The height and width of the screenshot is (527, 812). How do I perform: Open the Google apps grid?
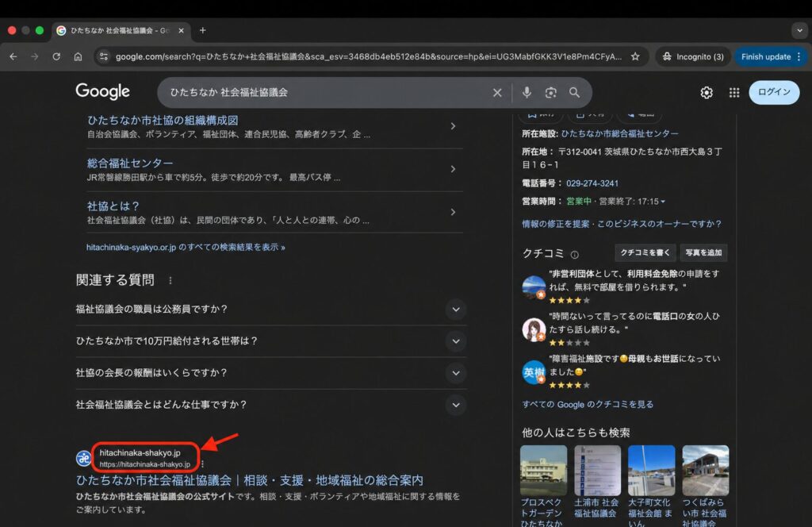pyautogui.click(x=734, y=92)
